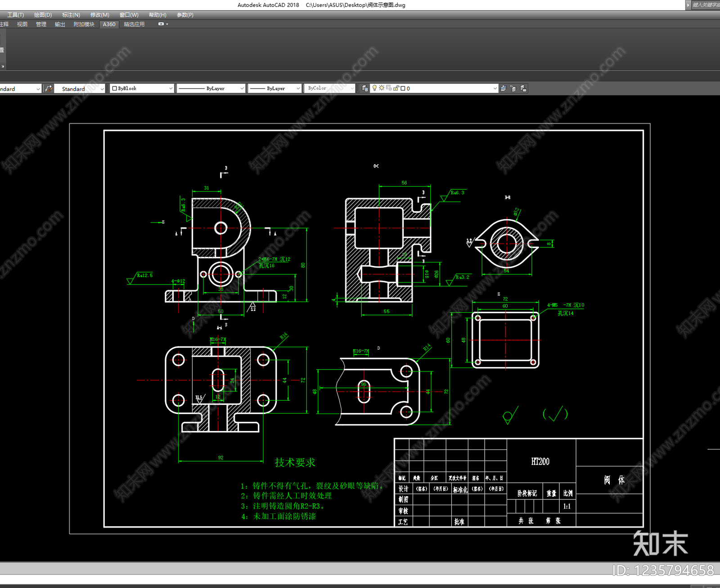Click the Make Object's Layer Current icon

coord(504,89)
